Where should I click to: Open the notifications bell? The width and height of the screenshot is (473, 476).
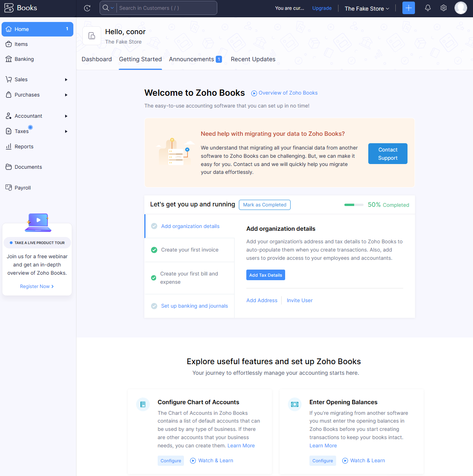point(428,8)
